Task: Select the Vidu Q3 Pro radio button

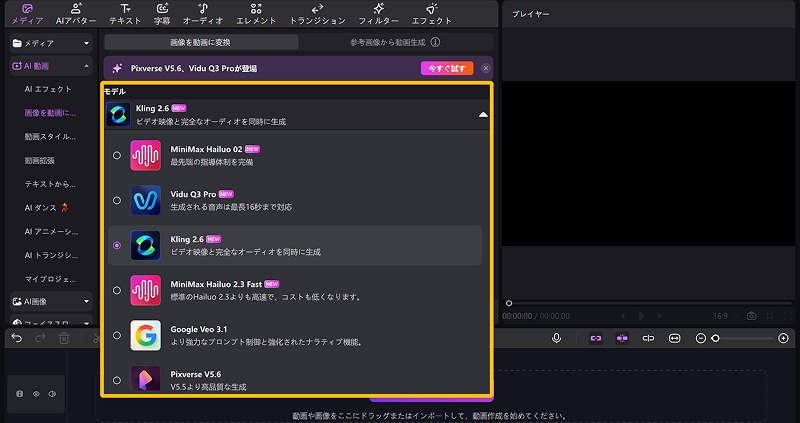Action: pos(117,201)
